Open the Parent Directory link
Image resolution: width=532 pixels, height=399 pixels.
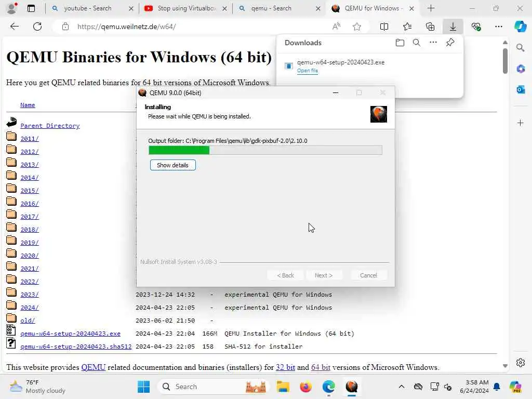(50, 126)
